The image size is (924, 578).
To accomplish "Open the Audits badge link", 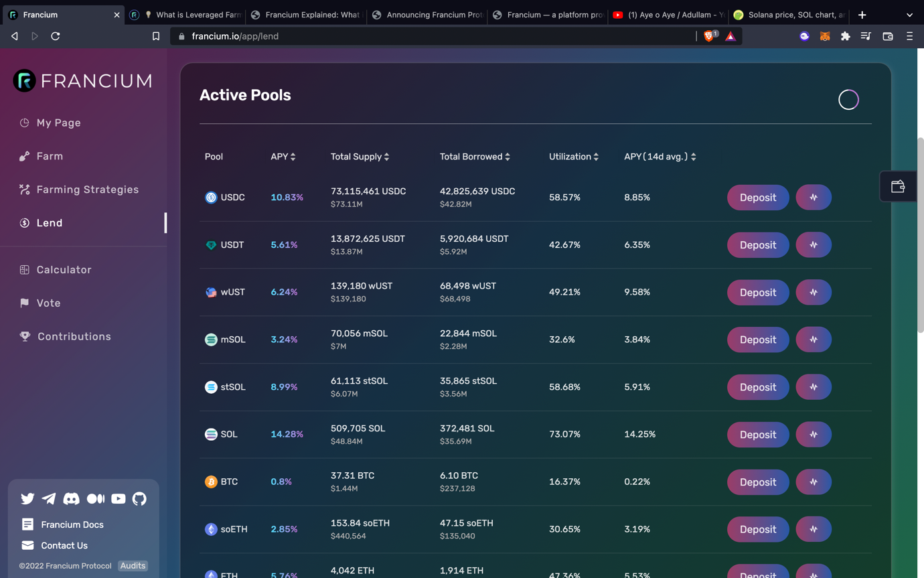I will [133, 566].
